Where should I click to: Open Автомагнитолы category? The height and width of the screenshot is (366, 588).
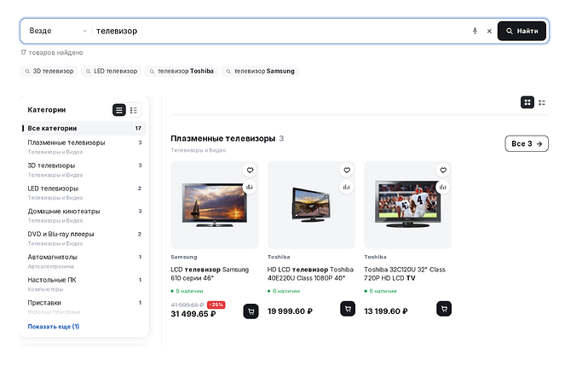click(84, 261)
